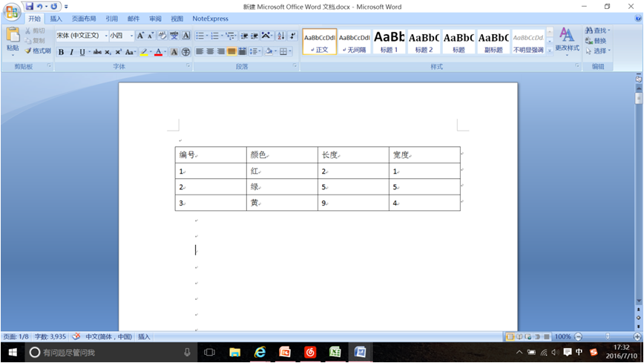Open the numbering list dropdown
Screen dimensions: 644x363
222,36
